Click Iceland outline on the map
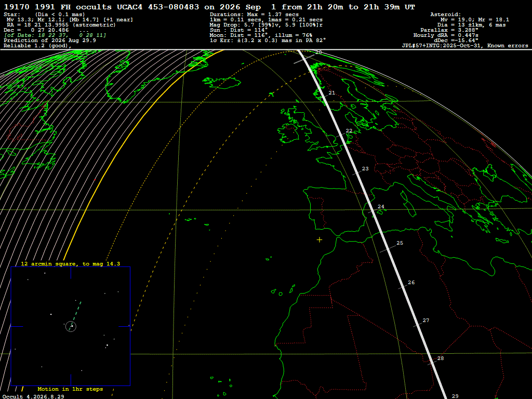Viewport: 532px width, 399px height. pos(222,83)
